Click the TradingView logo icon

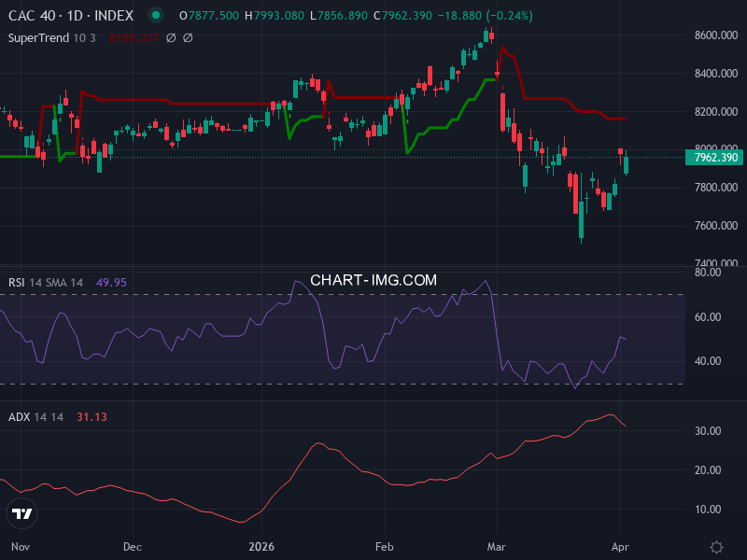22,511
